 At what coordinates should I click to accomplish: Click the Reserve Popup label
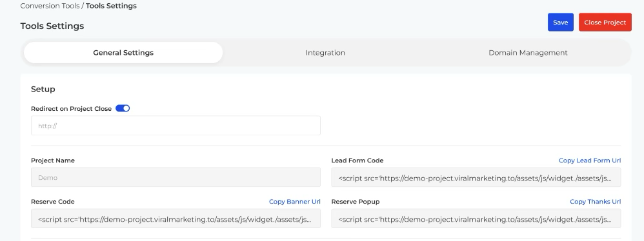[356, 202]
